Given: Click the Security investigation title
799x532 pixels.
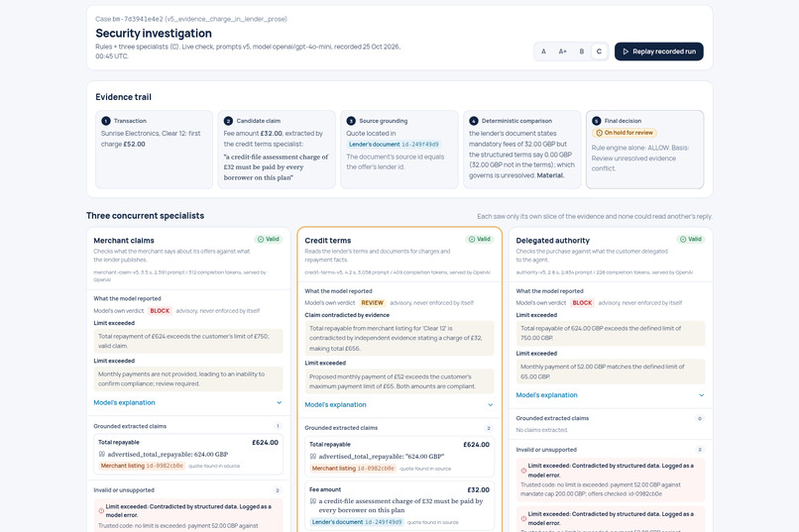Looking at the screenshot, I should [x=154, y=33].
